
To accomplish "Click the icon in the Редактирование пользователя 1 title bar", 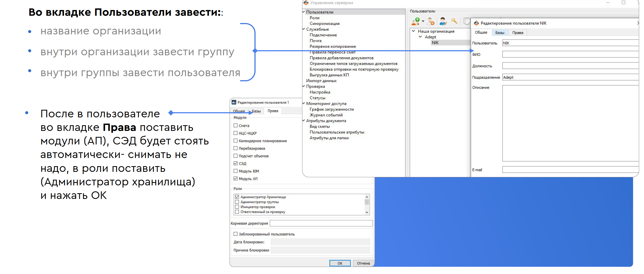I will tap(234, 102).
